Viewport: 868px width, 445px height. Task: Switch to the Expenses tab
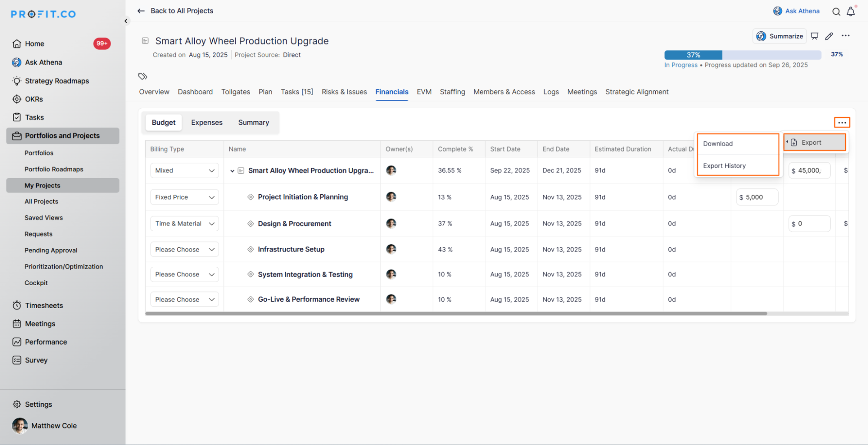click(x=207, y=123)
